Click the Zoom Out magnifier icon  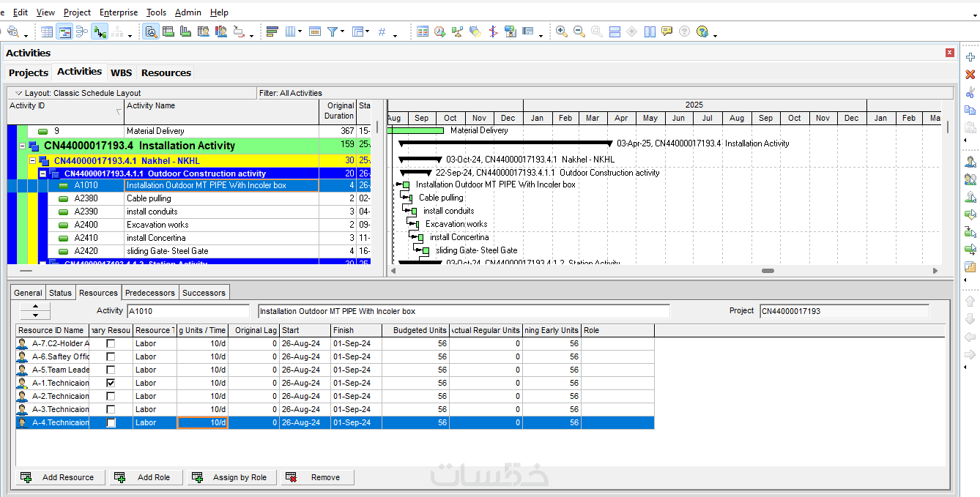click(579, 31)
